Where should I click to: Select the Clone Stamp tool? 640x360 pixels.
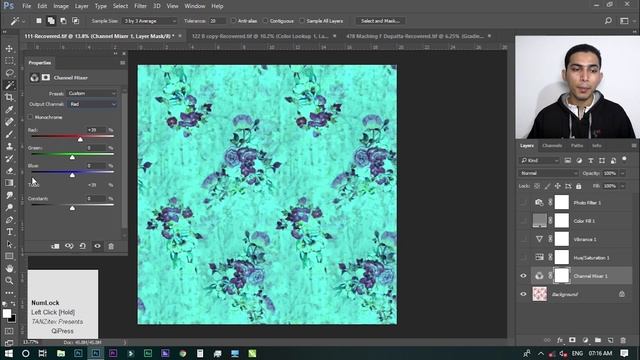click(x=9, y=146)
